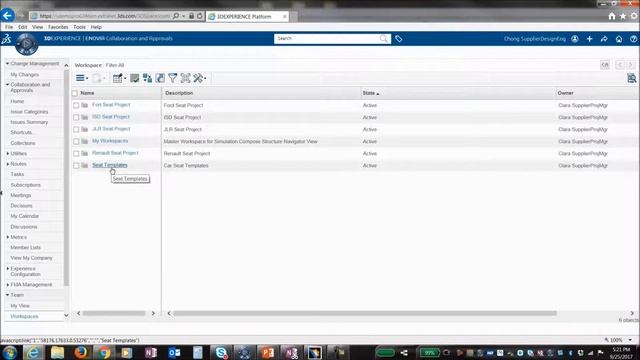Check the ISD Seat Project row checkbox
640x360 pixels.
pos(76,117)
